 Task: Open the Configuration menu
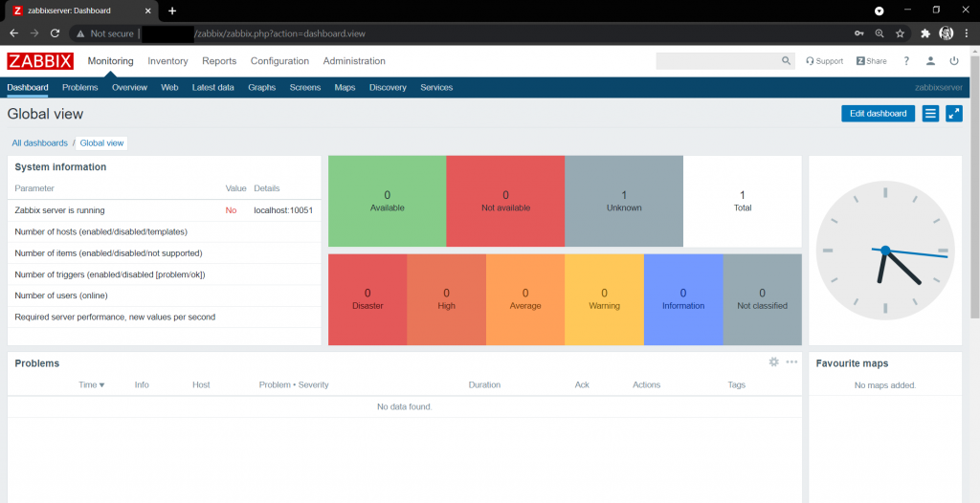point(280,61)
